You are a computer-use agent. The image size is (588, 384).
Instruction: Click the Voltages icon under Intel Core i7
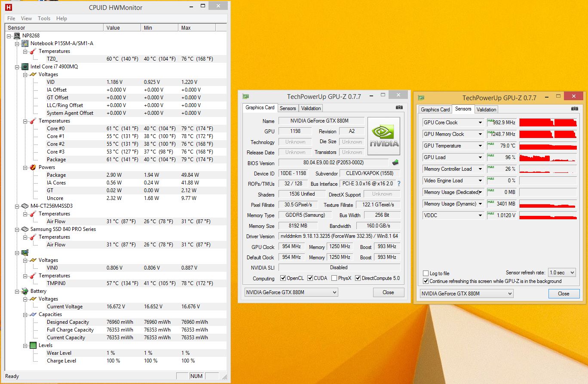(33, 74)
